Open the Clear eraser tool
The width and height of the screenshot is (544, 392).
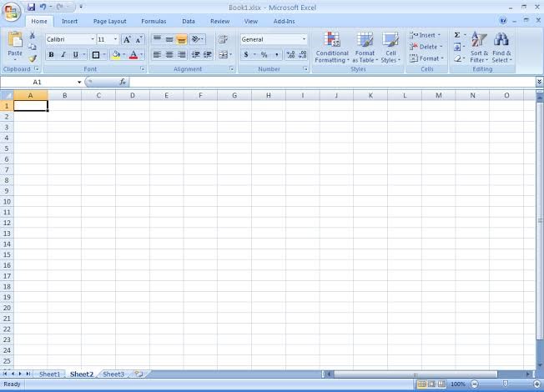pos(457,58)
